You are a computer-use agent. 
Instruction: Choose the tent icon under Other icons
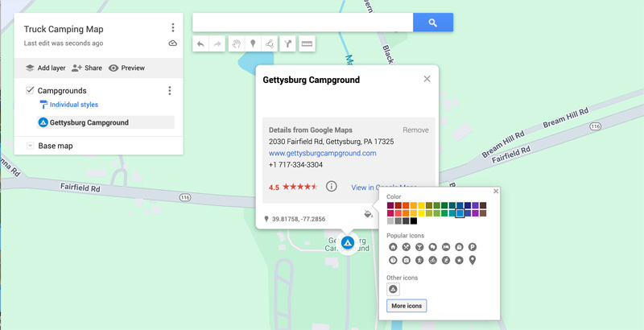[x=393, y=290]
